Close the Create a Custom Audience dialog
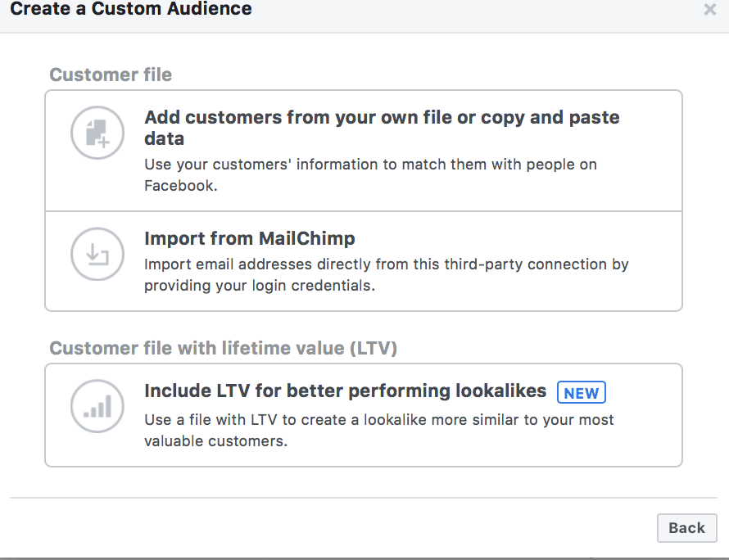This screenshot has height=560, width=729. click(709, 9)
